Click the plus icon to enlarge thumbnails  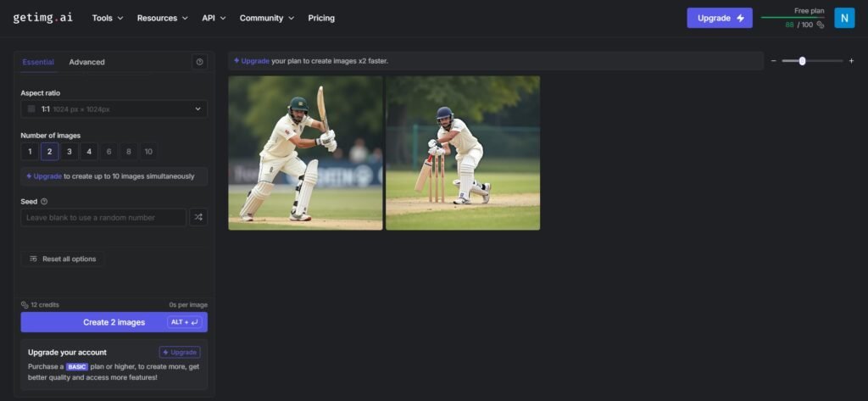851,61
